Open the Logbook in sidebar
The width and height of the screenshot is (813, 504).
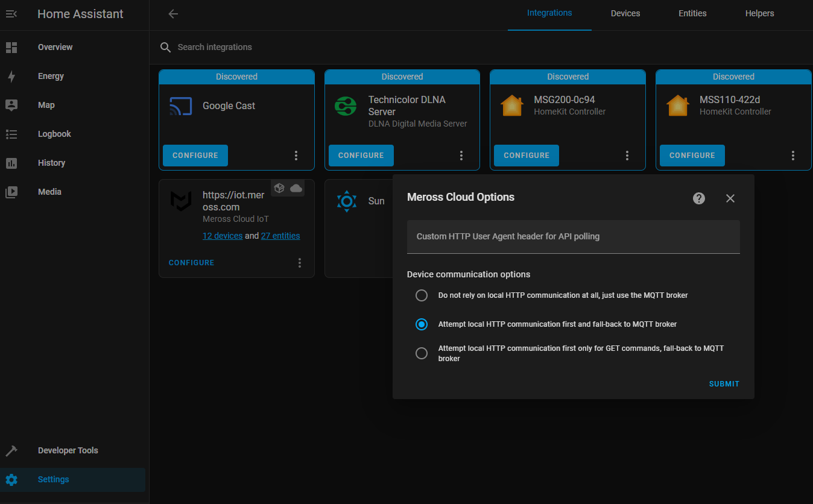72,134
